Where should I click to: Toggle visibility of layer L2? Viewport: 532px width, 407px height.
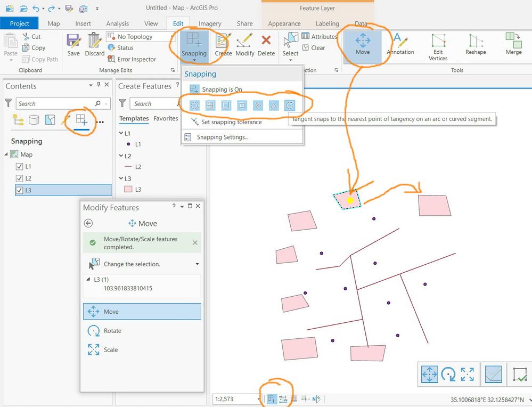[19, 178]
